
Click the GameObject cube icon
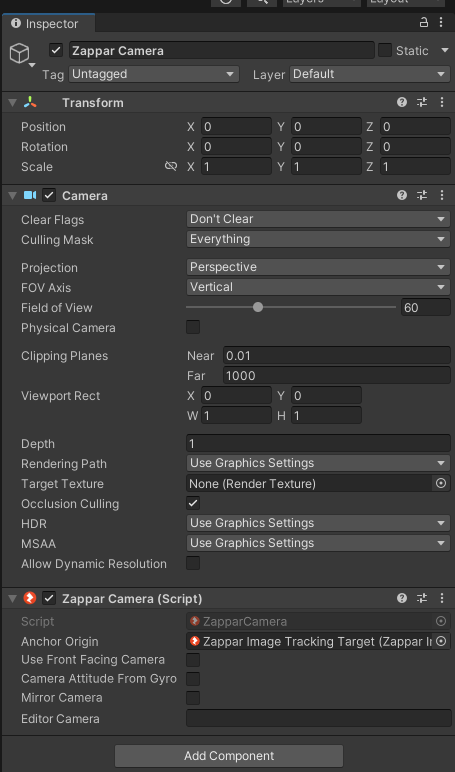20,53
